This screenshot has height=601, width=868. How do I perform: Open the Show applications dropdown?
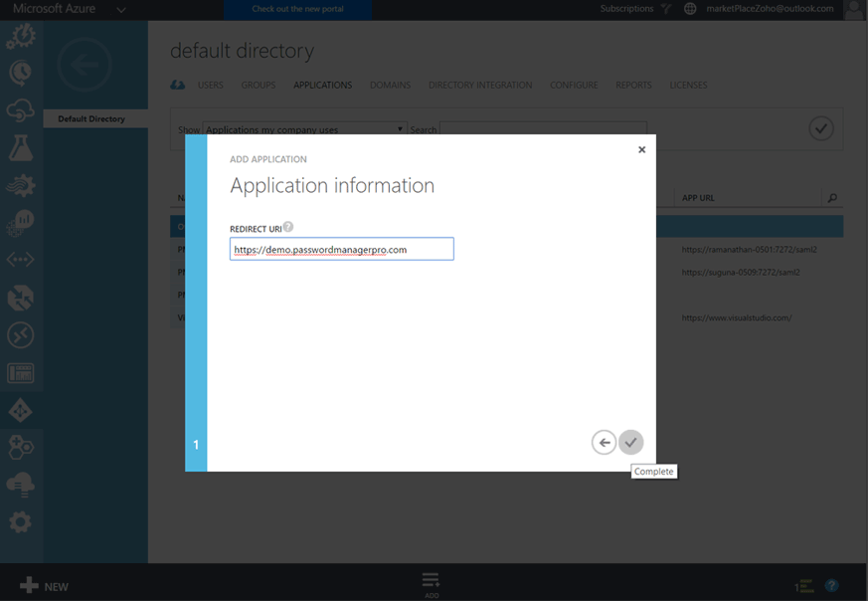[x=304, y=129]
